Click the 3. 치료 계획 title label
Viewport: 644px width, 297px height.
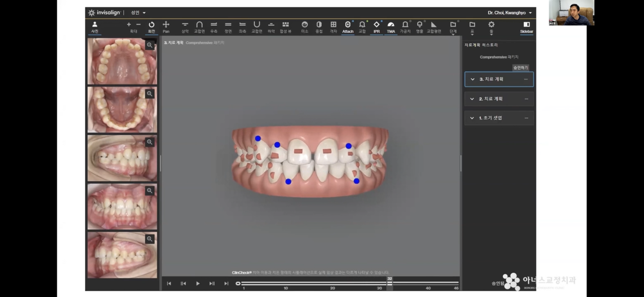(x=174, y=43)
